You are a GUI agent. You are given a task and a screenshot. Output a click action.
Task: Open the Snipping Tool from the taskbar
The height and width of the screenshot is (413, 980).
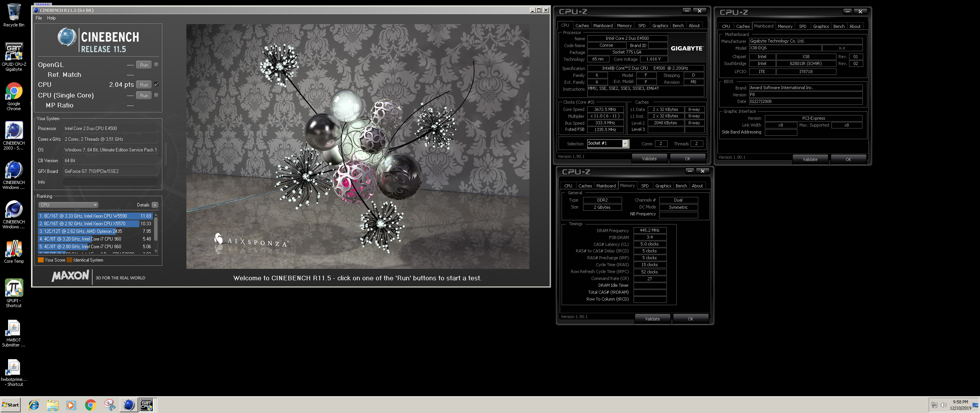[x=109, y=405]
